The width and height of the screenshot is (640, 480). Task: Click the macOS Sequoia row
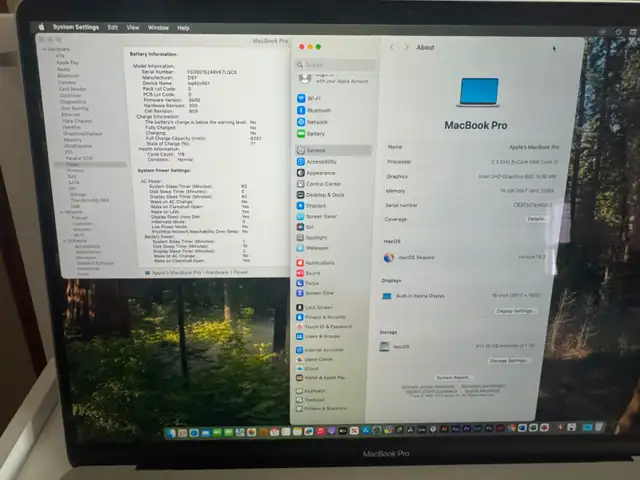(x=464, y=258)
